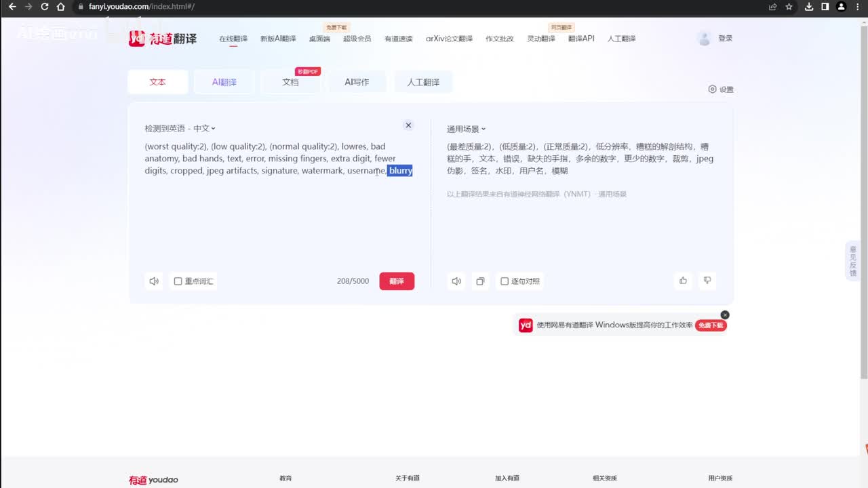Open the AI写作 tab
The width and height of the screenshot is (868, 488).
click(x=357, y=82)
